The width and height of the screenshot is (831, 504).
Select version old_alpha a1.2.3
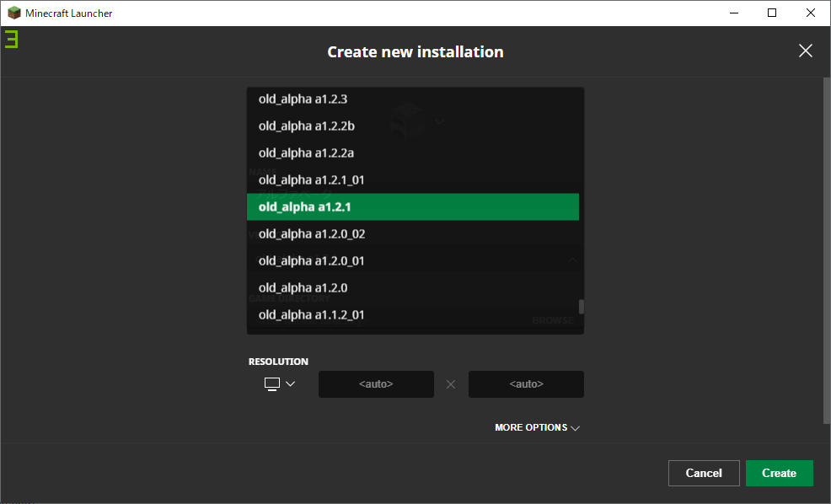point(413,99)
